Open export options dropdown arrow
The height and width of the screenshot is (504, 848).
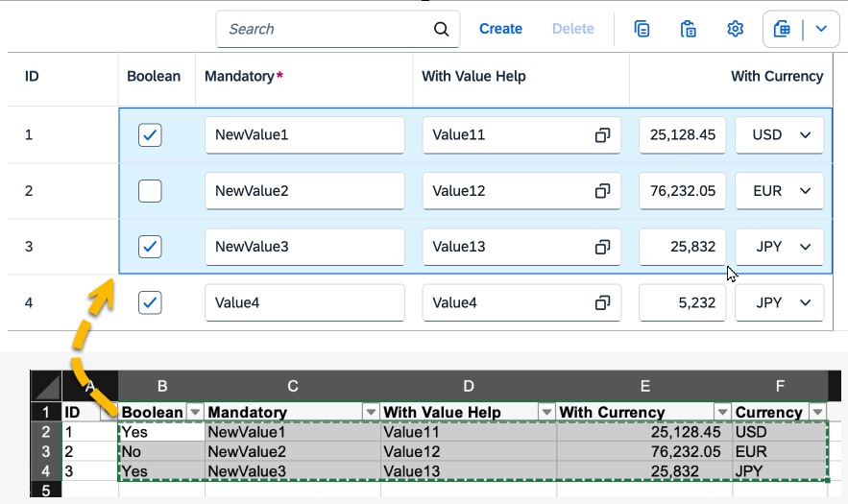click(x=821, y=29)
